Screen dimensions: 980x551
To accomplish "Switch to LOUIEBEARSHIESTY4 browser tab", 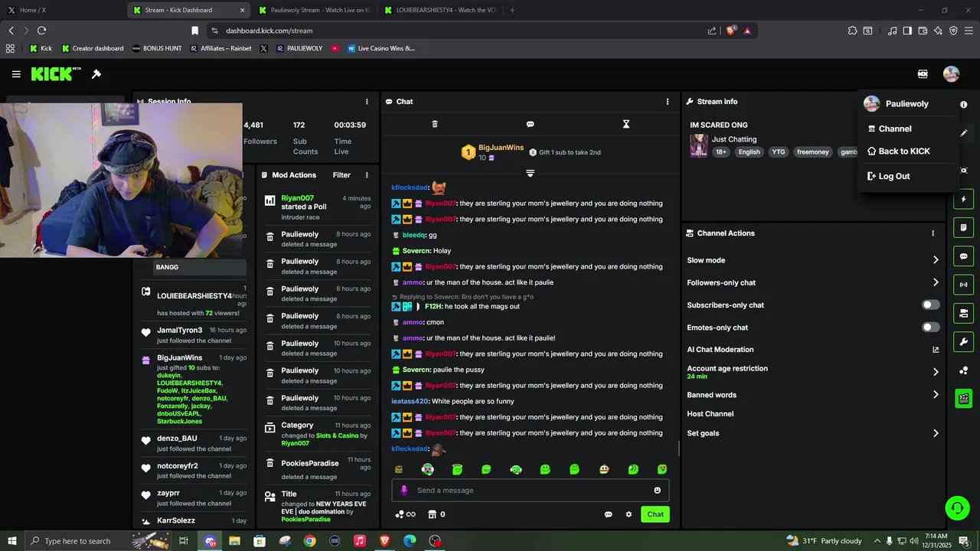I will [x=440, y=10].
